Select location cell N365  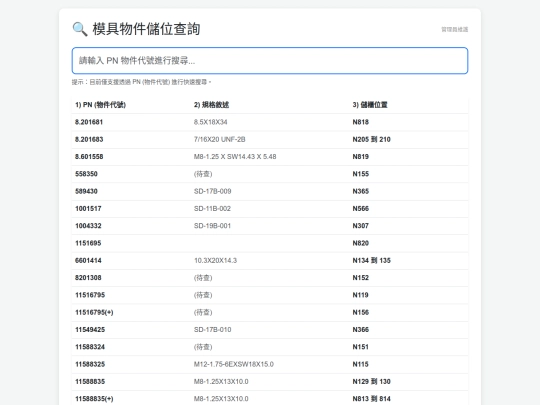361,191
